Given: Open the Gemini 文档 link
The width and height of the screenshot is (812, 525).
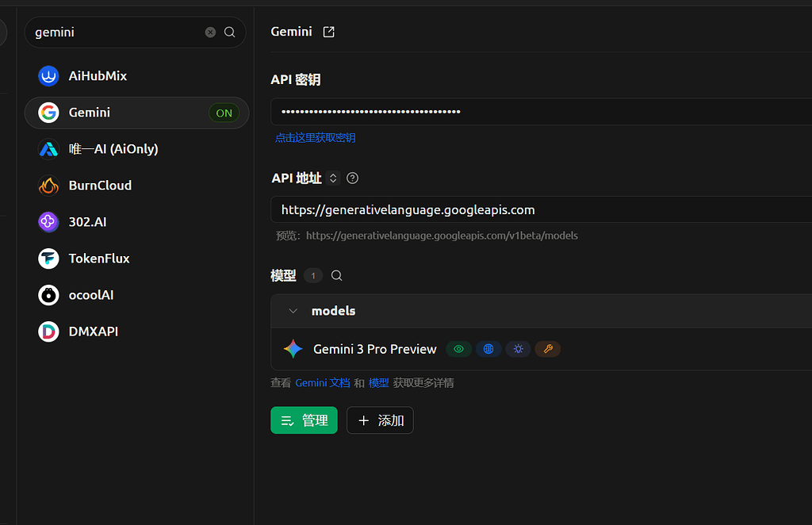Looking at the screenshot, I should pyautogui.click(x=323, y=383).
